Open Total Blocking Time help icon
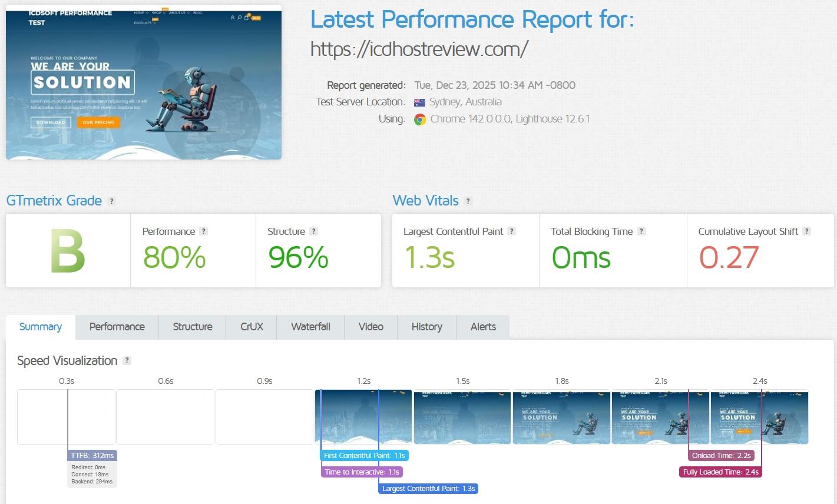The height and width of the screenshot is (504, 837). (641, 231)
